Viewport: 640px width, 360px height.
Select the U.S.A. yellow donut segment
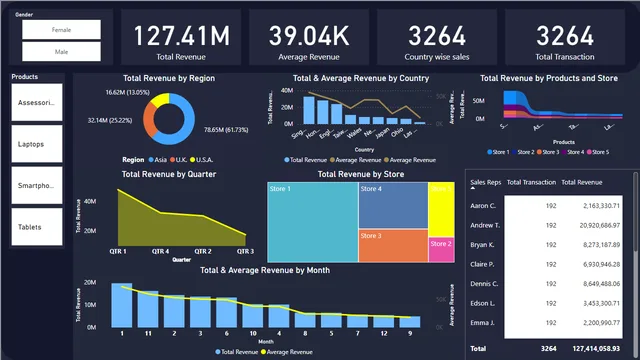tap(160, 99)
